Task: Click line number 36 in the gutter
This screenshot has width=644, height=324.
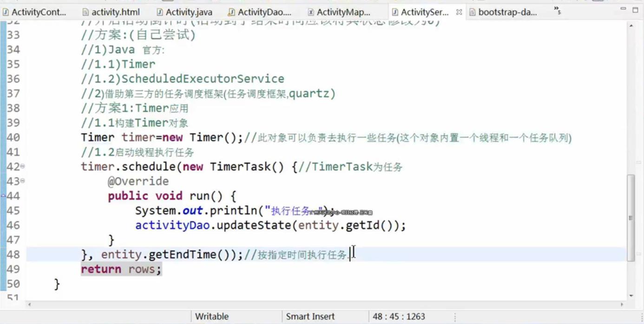Action: 13,79
